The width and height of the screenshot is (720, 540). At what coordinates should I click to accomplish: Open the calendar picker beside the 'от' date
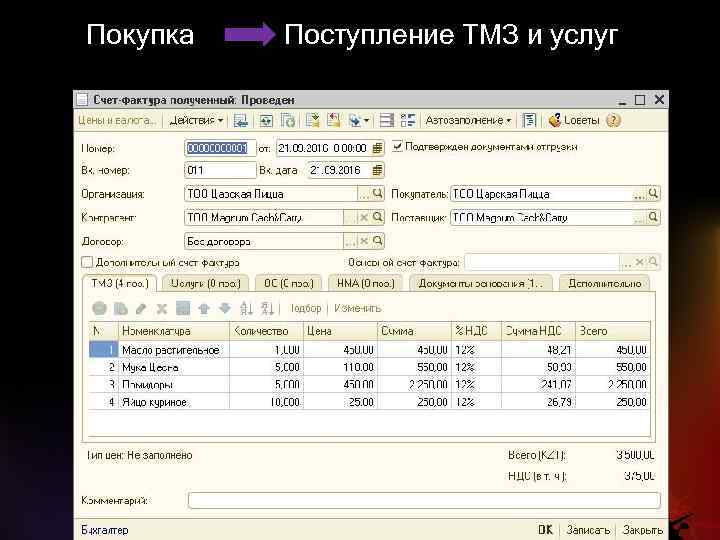377,148
